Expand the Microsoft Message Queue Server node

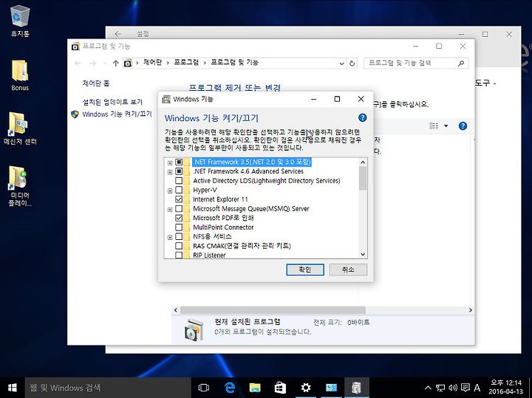coord(170,210)
